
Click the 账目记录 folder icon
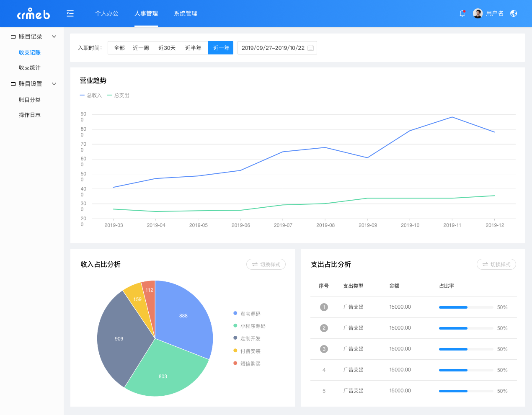click(x=13, y=37)
